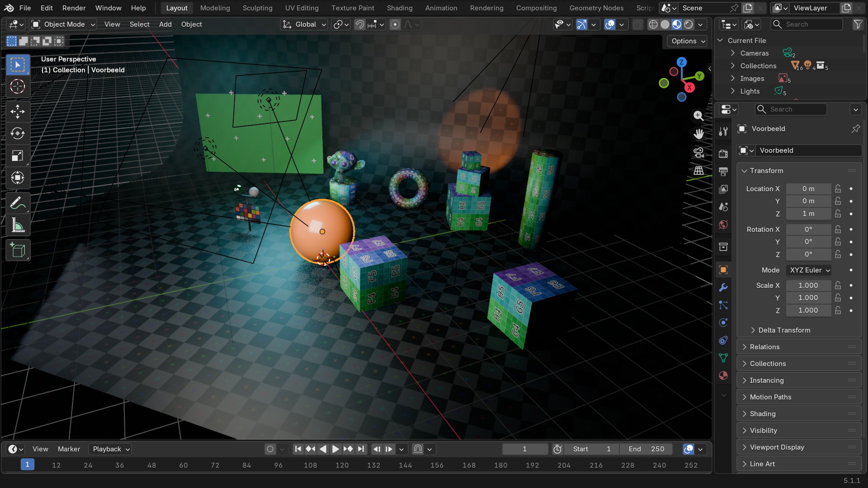Open the World properties tab

click(x=723, y=225)
